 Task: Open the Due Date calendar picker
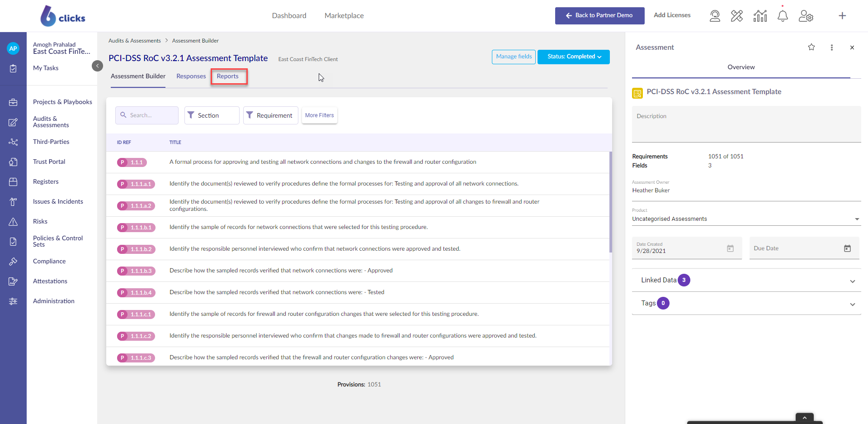tap(848, 248)
